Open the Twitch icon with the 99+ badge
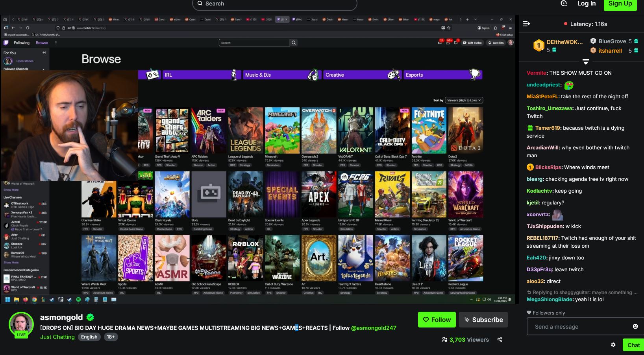The width and height of the screenshot is (644, 355). [448, 42]
